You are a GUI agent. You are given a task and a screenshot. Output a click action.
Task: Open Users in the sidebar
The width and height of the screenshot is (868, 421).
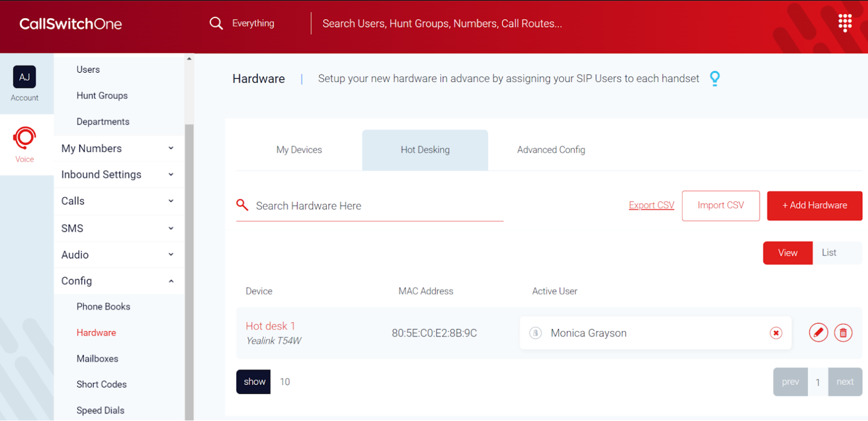coord(88,69)
